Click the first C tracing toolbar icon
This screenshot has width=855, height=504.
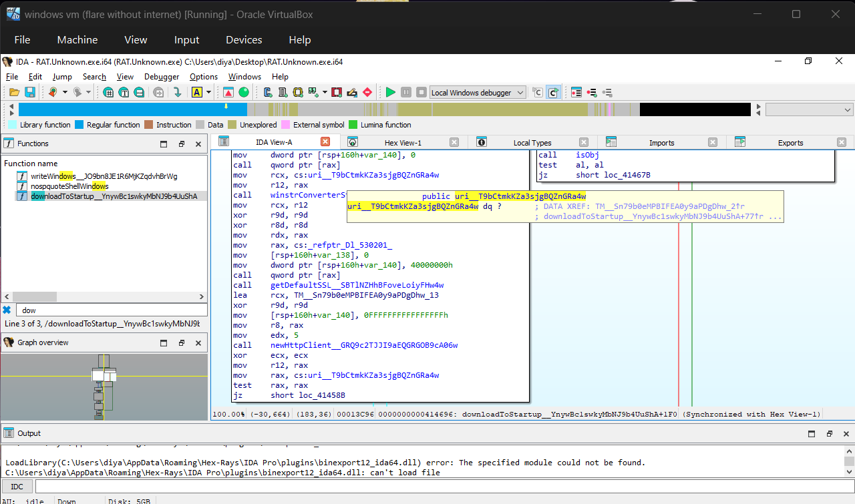[x=538, y=92]
